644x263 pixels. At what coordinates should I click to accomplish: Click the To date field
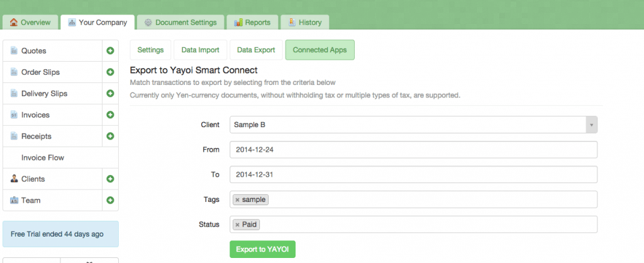pyautogui.click(x=413, y=175)
